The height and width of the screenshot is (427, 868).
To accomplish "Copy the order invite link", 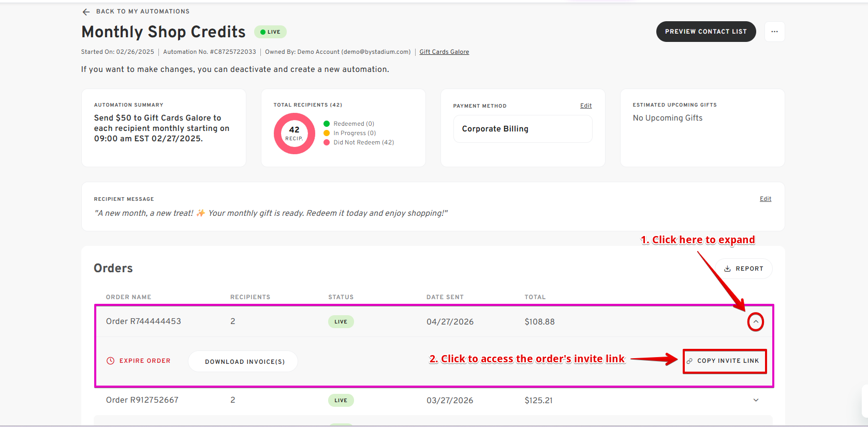I will (725, 361).
